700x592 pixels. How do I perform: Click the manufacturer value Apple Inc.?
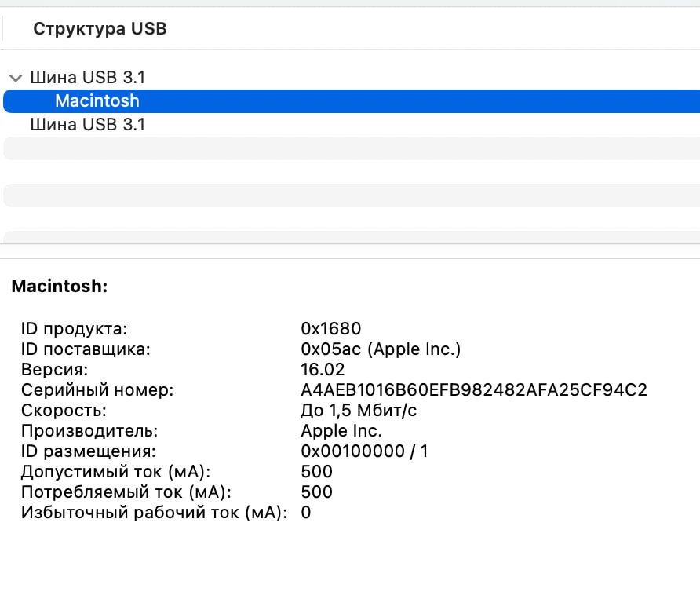pos(341,431)
